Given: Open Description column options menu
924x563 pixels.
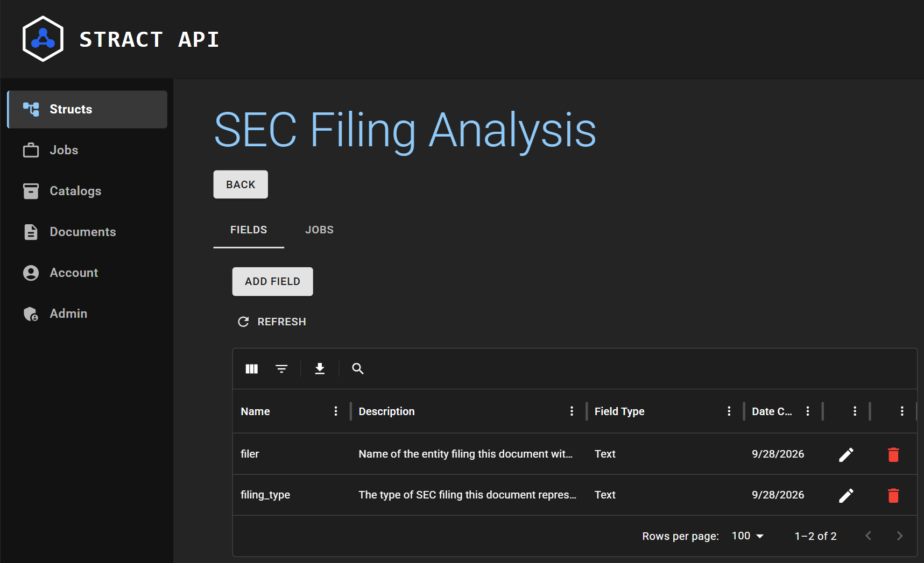Looking at the screenshot, I should (x=572, y=411).
